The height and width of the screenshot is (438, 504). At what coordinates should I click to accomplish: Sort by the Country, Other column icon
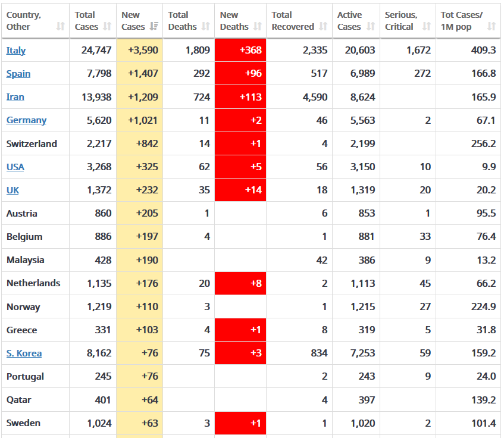coord(61,26)
